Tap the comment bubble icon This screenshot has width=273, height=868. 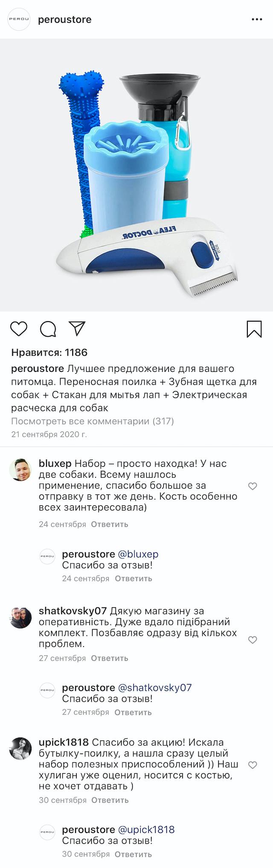click(48, 329)
